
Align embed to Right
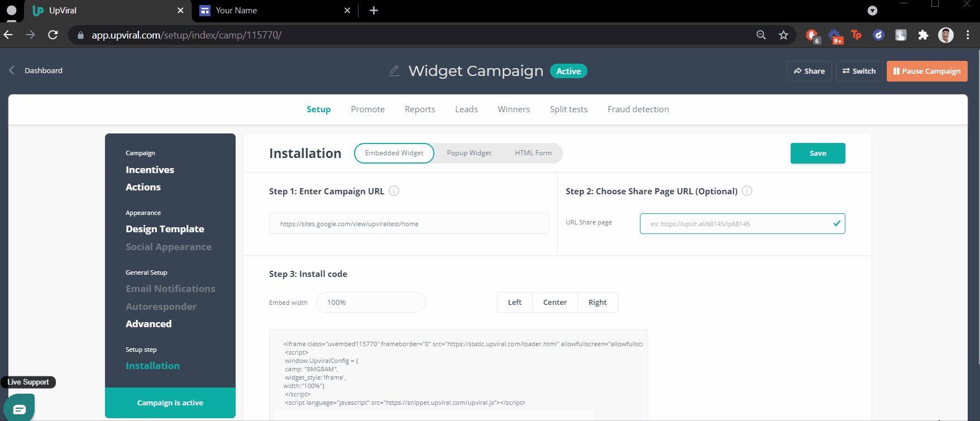pos(597,302)
